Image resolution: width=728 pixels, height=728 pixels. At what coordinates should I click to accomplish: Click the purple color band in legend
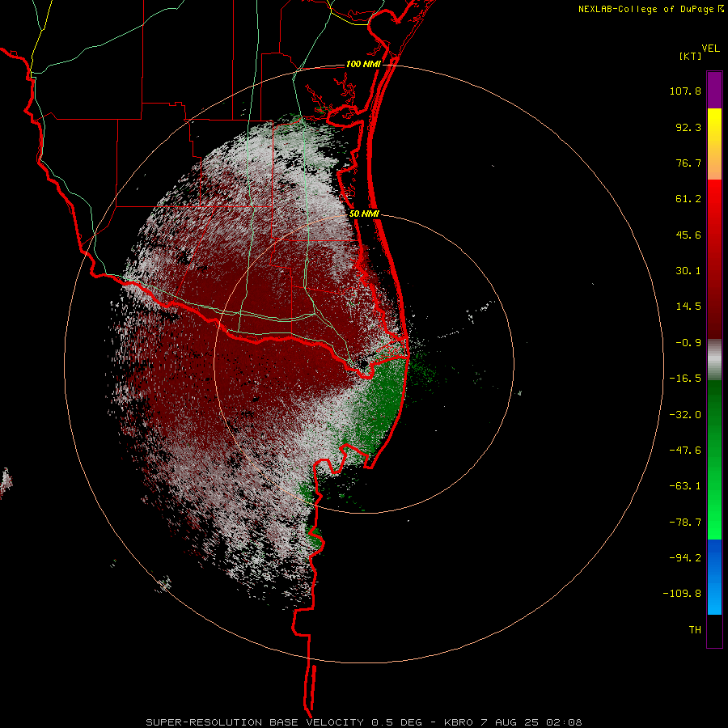(714, 90)
